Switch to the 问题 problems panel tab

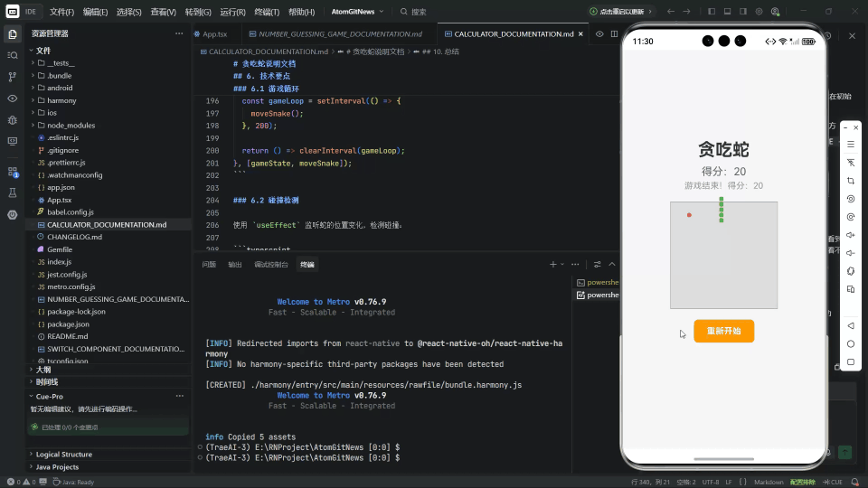tap(209, 265)
